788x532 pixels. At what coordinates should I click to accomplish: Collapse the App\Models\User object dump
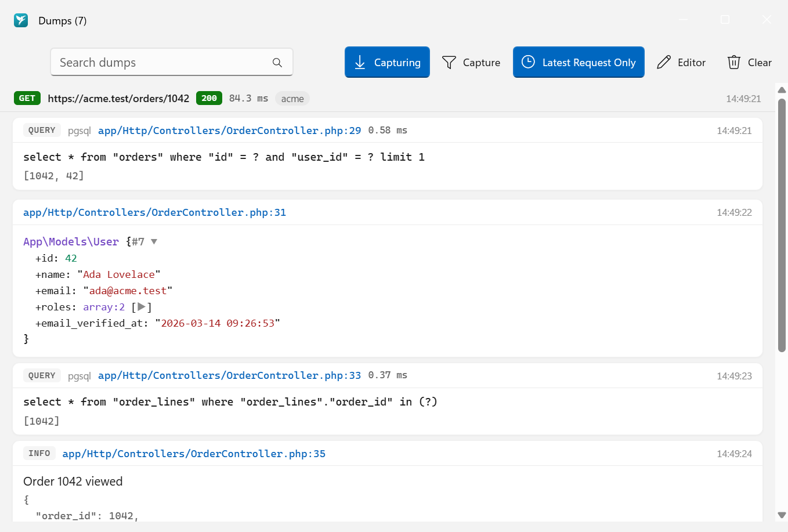154,242
